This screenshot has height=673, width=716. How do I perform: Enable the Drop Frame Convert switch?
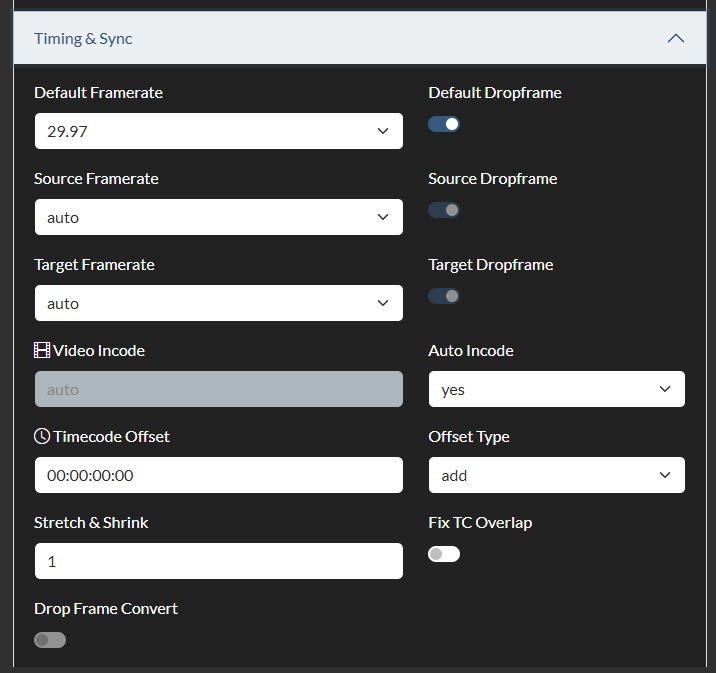pos(50,640)
